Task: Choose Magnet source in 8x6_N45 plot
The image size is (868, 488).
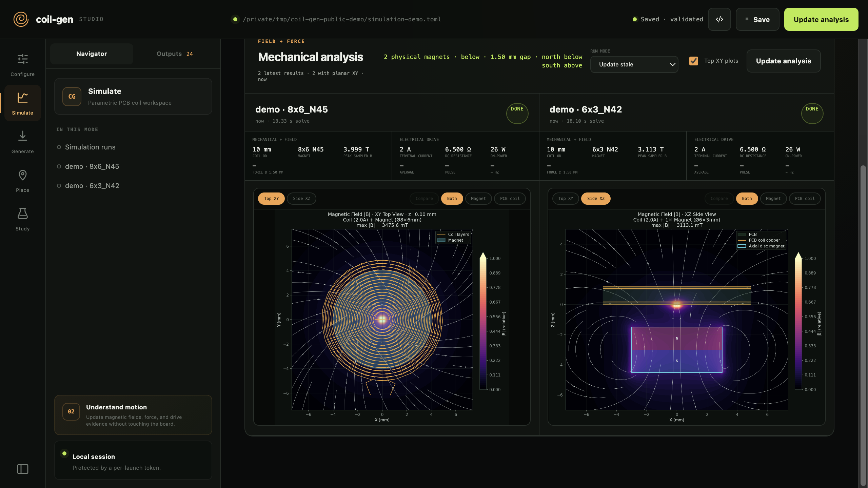Action: 478,199
